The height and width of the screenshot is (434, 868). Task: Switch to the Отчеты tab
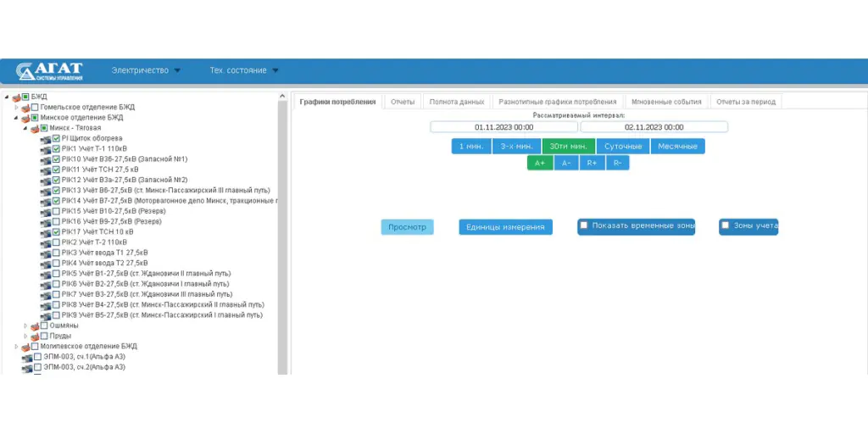pos(403,102)
